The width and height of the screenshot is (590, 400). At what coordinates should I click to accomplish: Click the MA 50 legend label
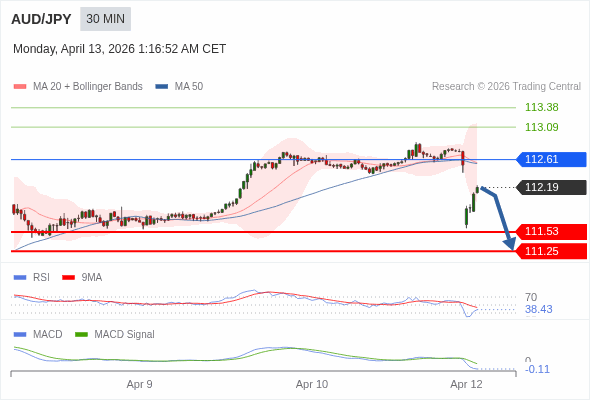(189, 87)
